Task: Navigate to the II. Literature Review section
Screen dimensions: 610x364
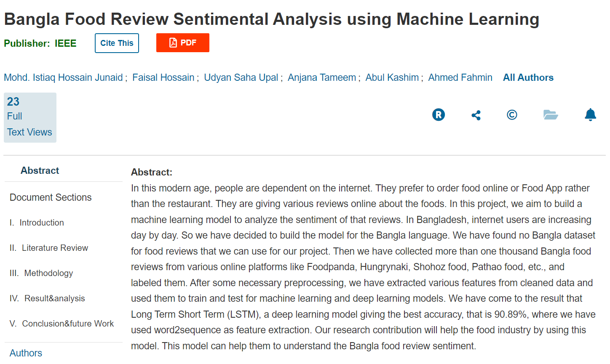Action: click(48, 247)
